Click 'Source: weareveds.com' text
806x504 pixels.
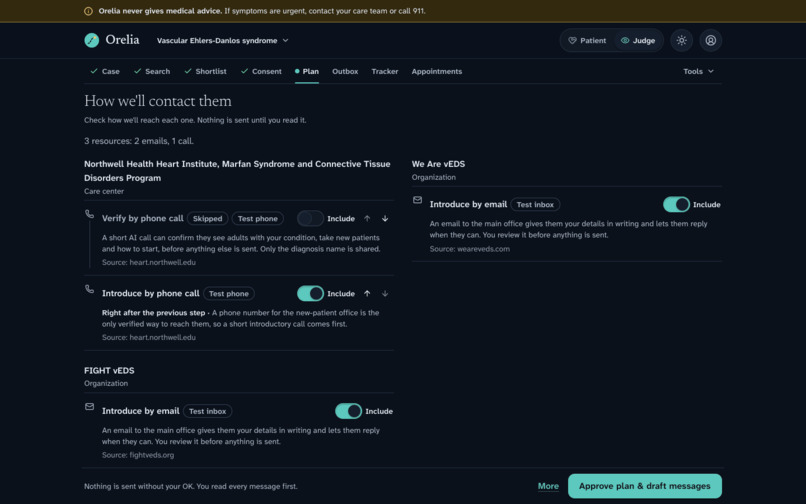click(x=470, y=249)
